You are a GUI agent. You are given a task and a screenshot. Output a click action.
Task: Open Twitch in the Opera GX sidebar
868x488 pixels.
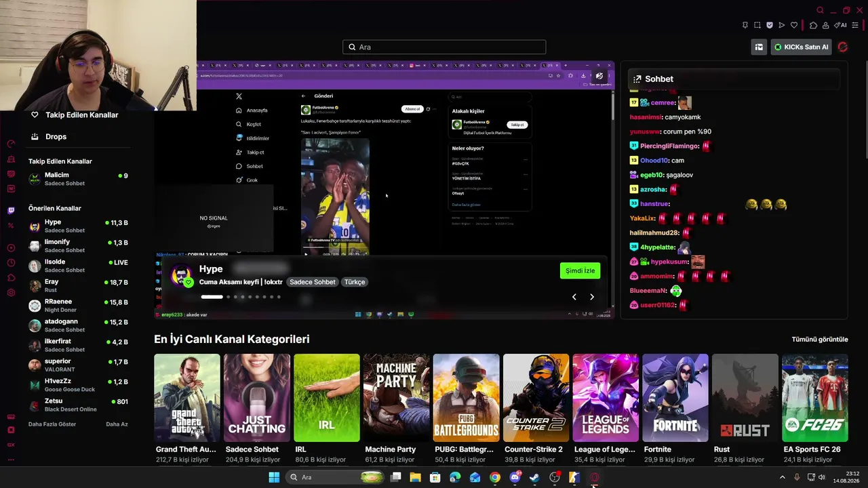[x=11, y=211]
